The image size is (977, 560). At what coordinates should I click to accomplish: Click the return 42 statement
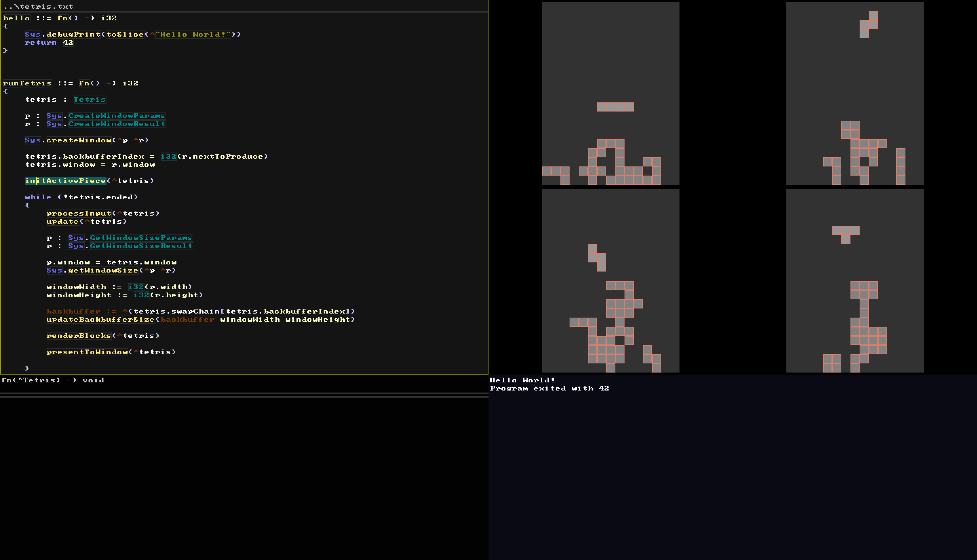pyautogui.click(x=49, y=42)
